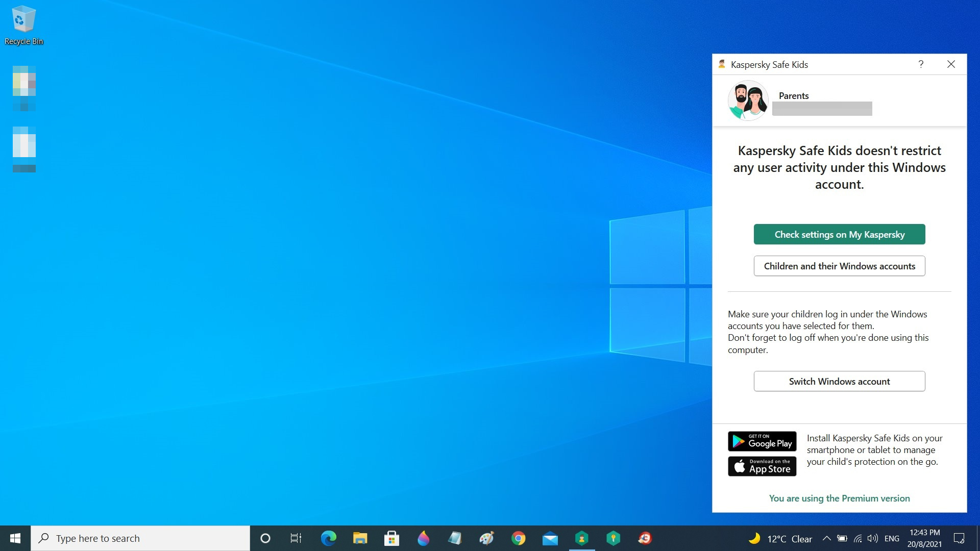
Task: Open the Windows Start menu
Action: [15, 538]
